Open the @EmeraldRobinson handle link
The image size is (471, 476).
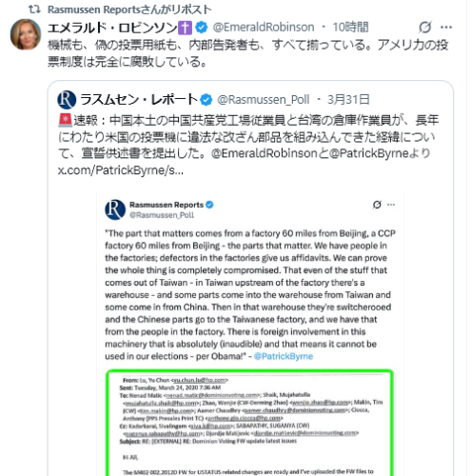point(264,28)
